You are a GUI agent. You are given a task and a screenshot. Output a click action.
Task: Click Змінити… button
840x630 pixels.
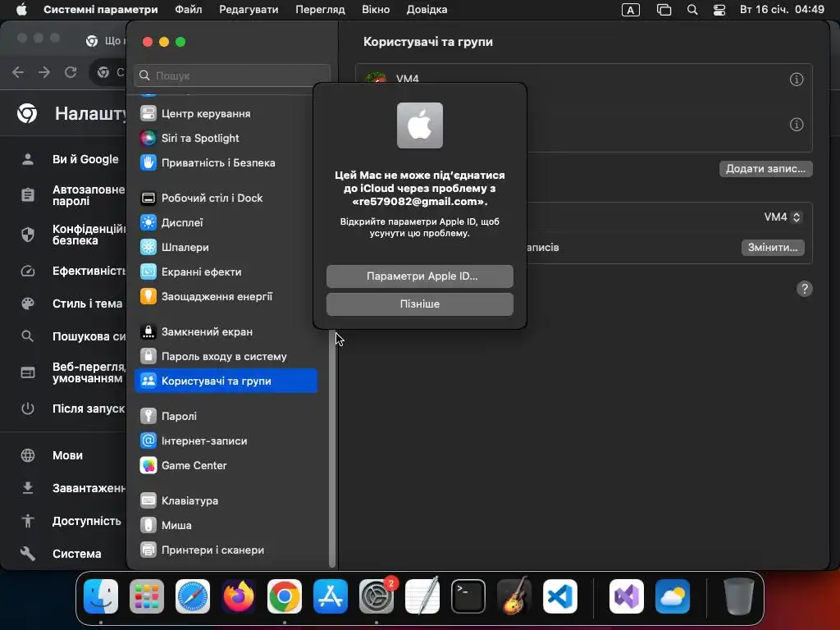point(773,248)
